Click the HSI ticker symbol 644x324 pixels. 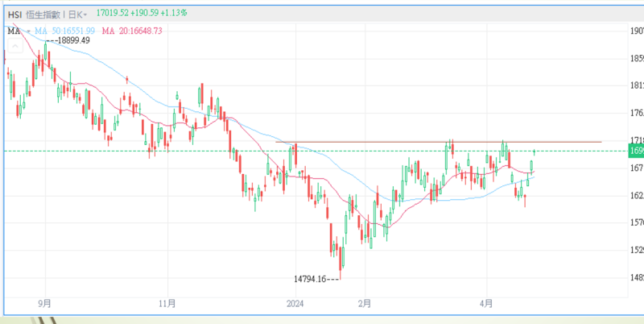(x=15, y=14)
